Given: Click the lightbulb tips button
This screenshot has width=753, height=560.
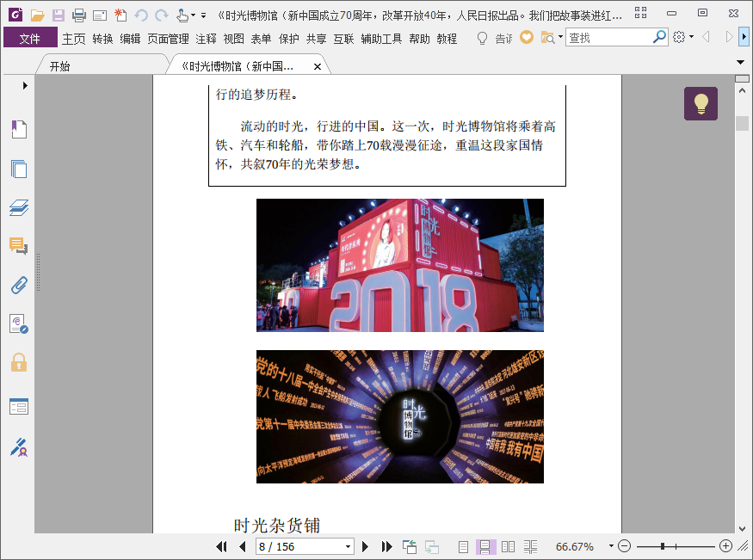Looking at the screenshot, I should pyautogui.click(x=701, y=103).
